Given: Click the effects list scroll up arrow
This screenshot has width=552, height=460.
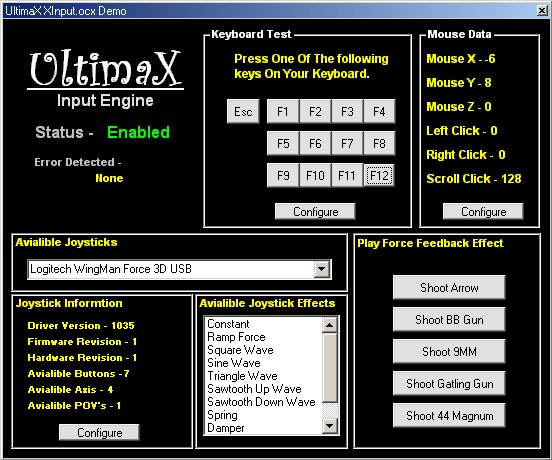Looking at the screenshot, I should (330, 325).
